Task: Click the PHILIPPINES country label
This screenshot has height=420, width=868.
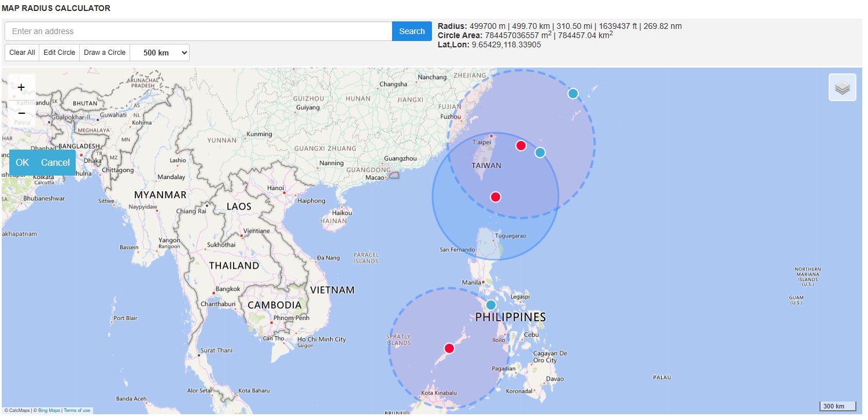Action: tap(511, 317)
